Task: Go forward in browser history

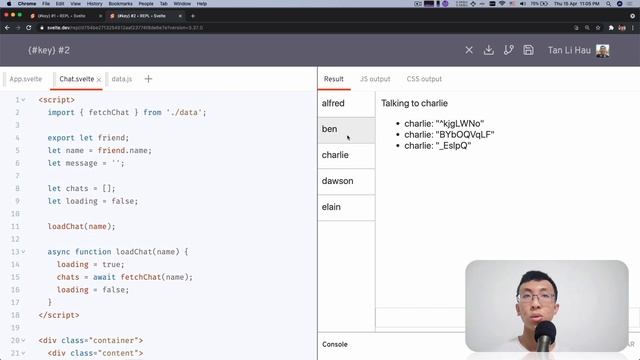Action: (x=18, y=28)
